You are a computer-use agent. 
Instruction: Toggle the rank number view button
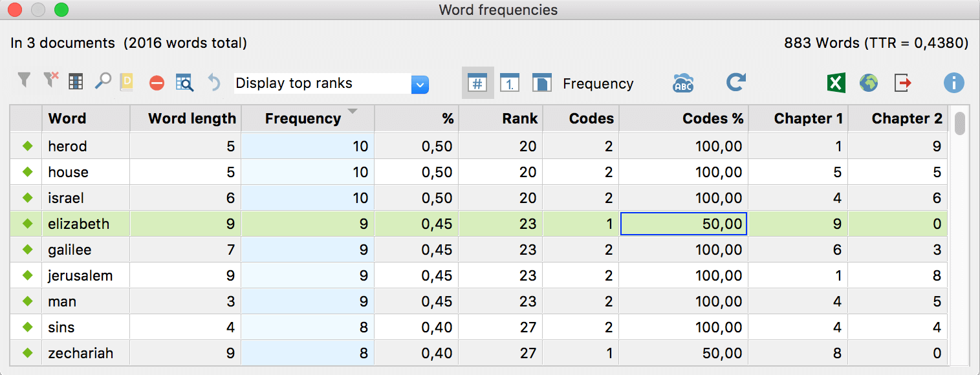[x=510, y=83]
